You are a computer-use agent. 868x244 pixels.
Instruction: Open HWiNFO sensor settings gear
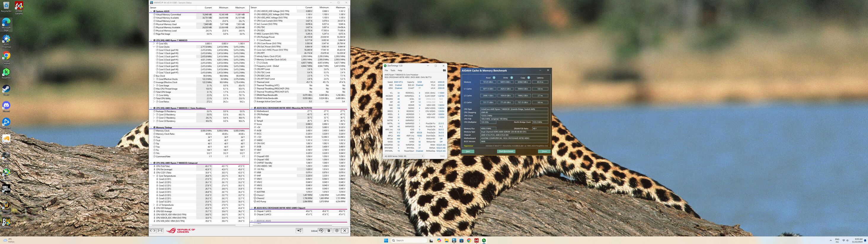(x=337, y=231)
